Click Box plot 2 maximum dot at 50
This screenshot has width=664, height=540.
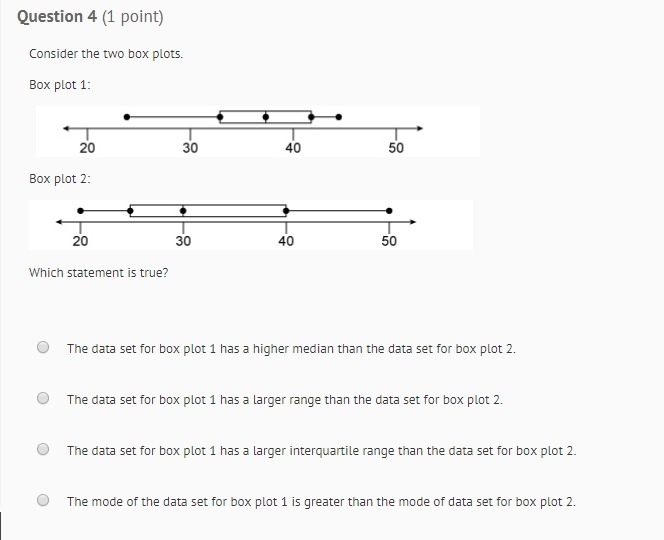[389, 210]
